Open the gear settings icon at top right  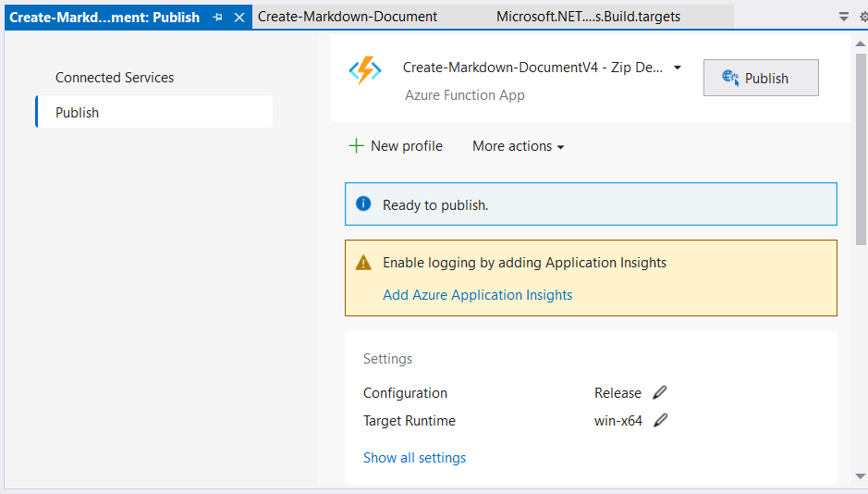click(863, 18)
